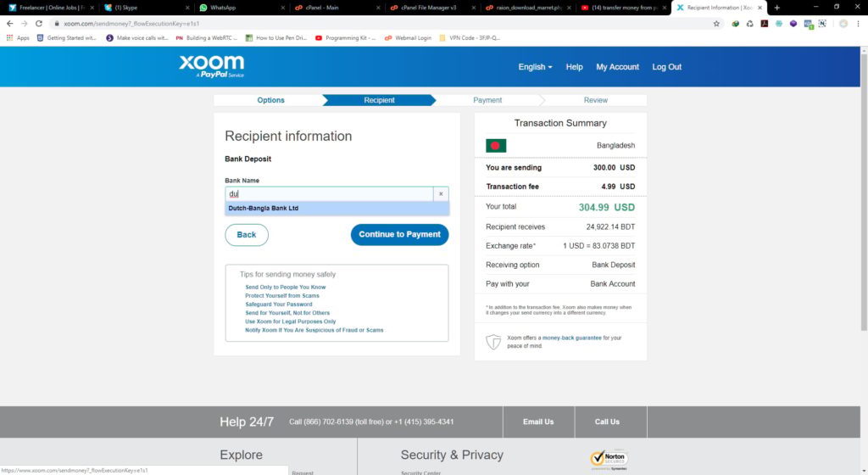Click the green extension icon in toolbar
The image size is (868, 475).
pos(735,24)
